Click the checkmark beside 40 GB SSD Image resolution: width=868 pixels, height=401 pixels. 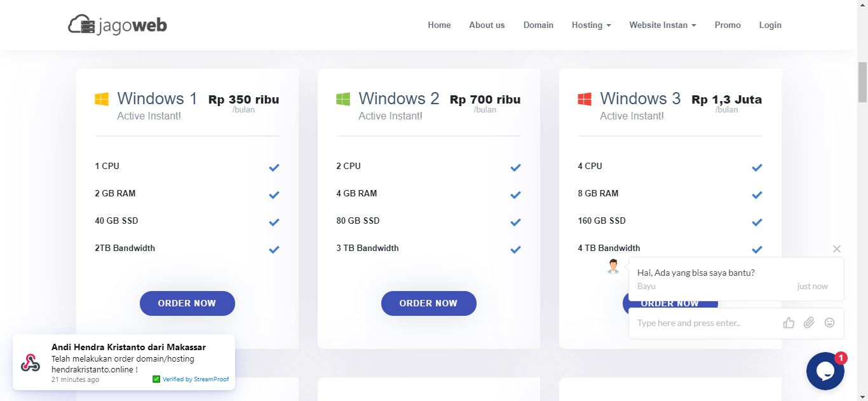(x=274, y=222)
